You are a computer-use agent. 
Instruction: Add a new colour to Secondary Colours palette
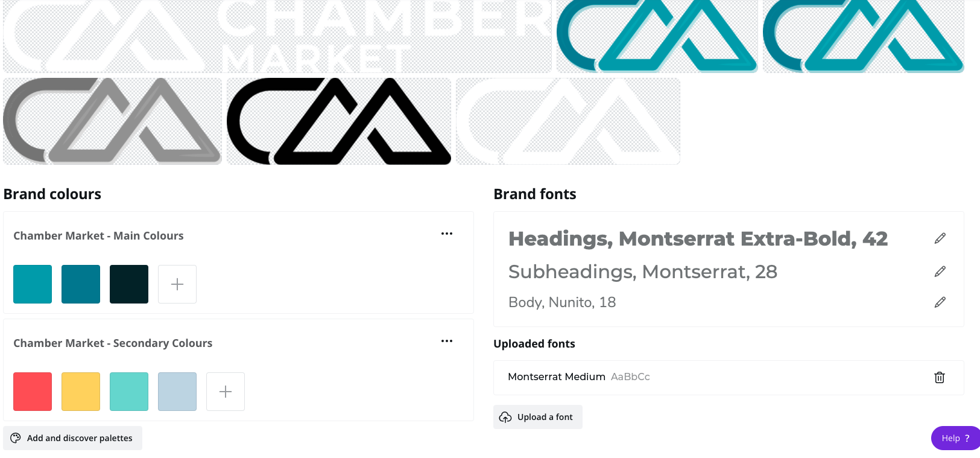pos(225,391)
